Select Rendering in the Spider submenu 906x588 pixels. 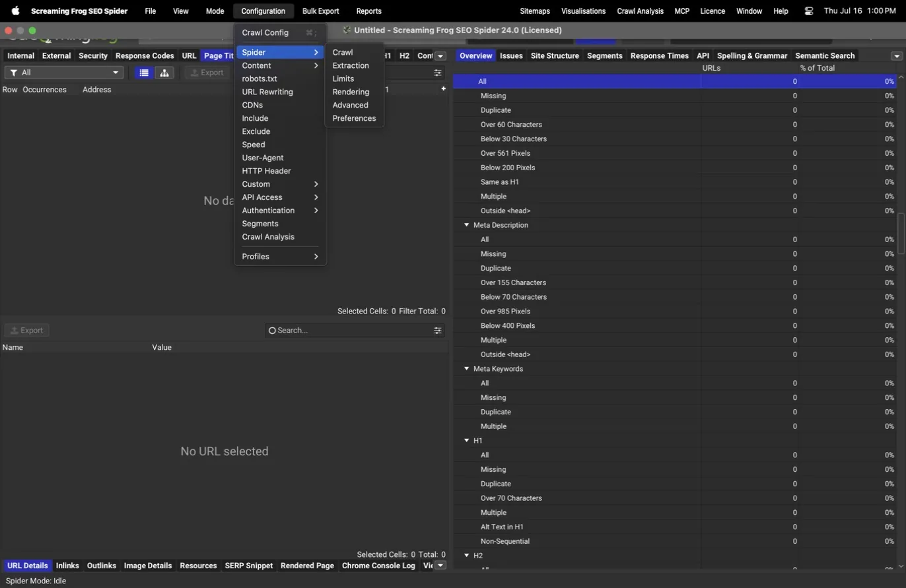(x=355, y=92)
